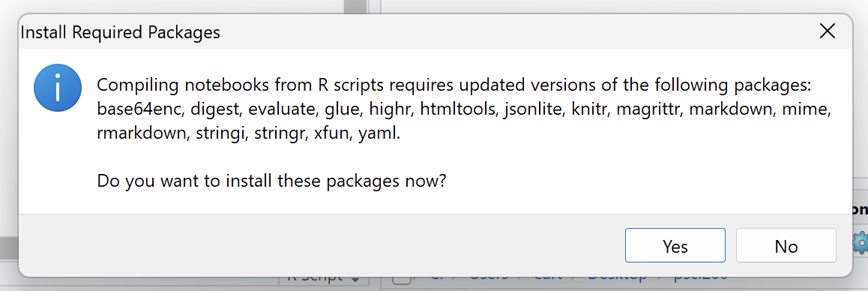Click the gray scrollbar thumb above the dialog

point(355,6)
